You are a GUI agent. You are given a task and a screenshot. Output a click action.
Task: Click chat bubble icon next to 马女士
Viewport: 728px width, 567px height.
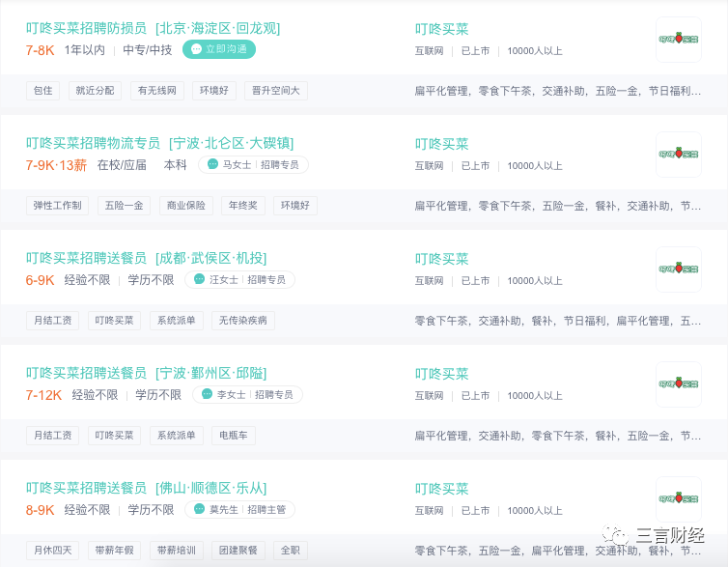tap(212, 164)
